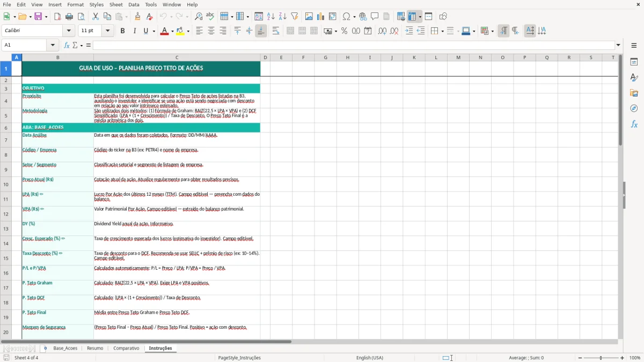Click the Spelling check icon

pyautogui.click(x=210, y=17)
